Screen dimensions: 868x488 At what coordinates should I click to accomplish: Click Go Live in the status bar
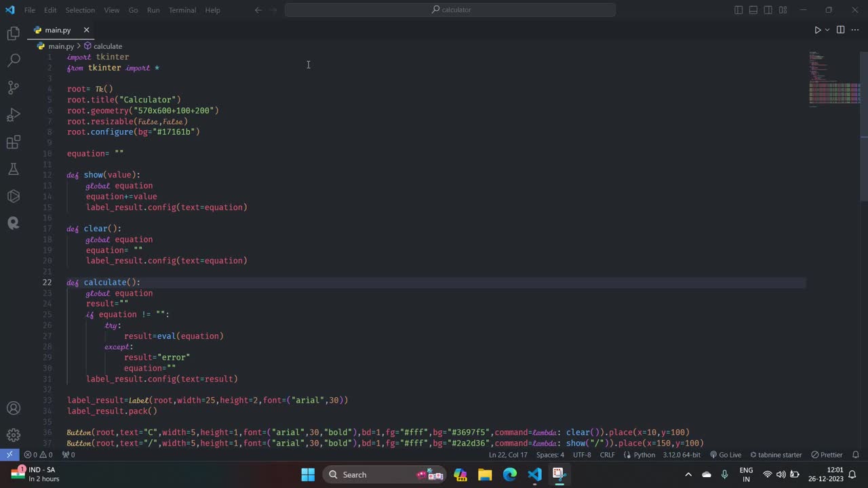coord(726,455)
